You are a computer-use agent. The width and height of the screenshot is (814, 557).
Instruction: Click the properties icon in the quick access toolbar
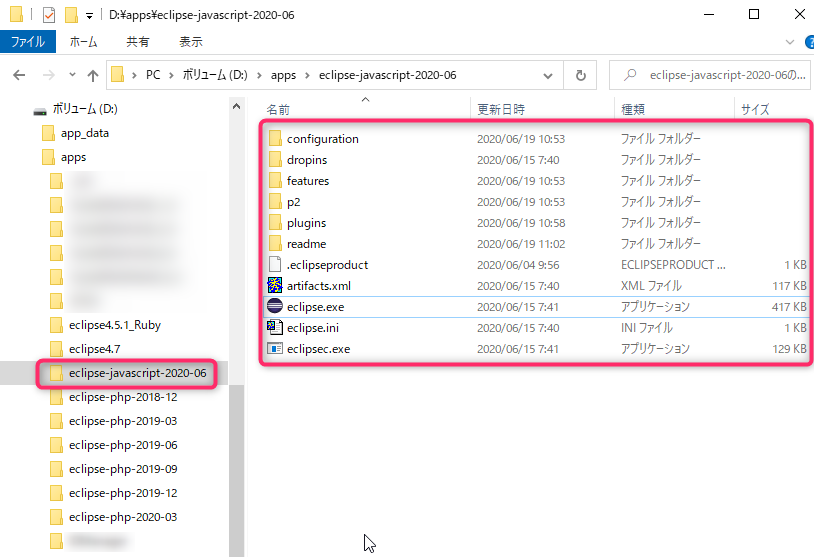click(x=49, y=15)
